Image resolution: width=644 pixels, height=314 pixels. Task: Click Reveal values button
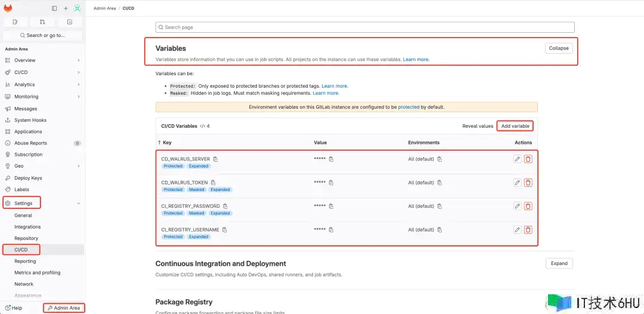pyautogui.click(x=478, y=126)
